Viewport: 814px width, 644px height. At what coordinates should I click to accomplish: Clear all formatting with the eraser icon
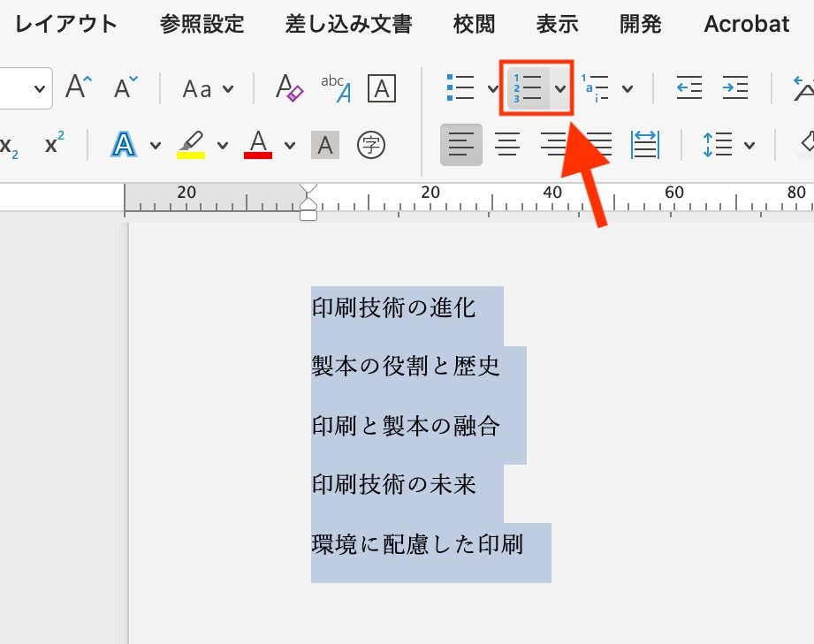click(x=289, y=87)
